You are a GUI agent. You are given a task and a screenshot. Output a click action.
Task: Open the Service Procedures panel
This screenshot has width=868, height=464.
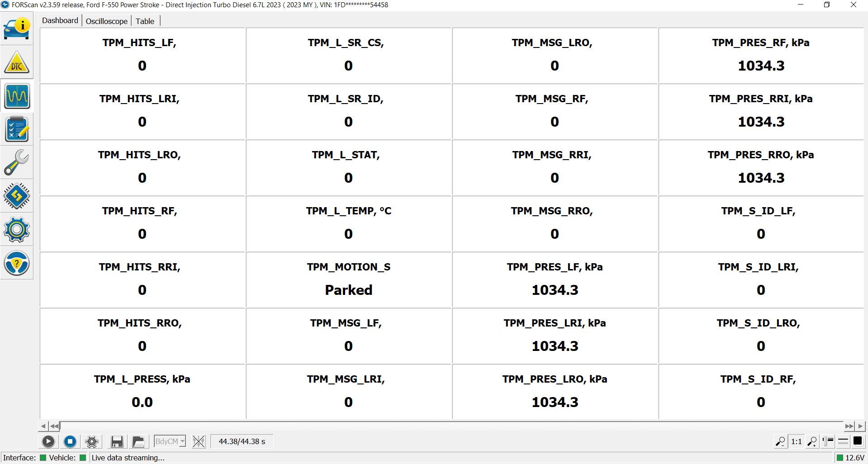coord(17,129)
